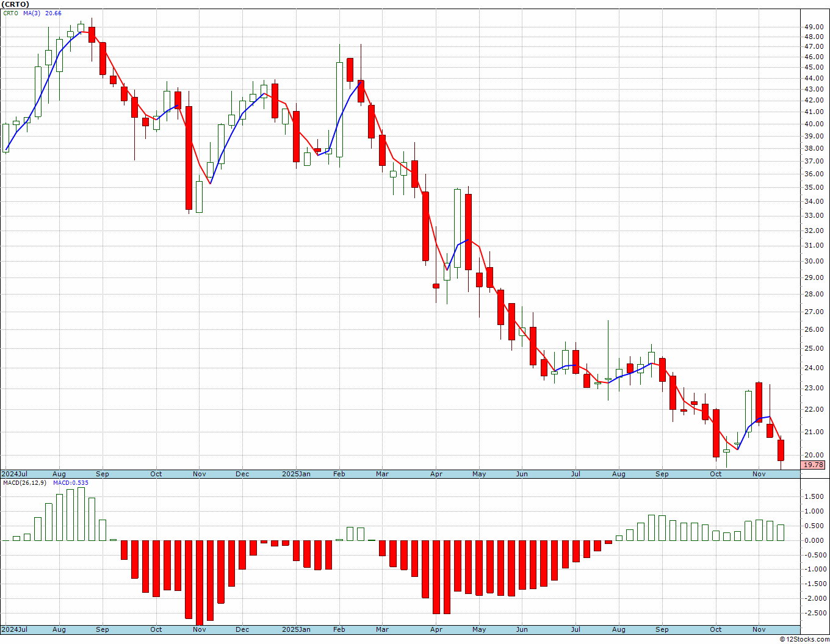Click the 31.00 price axis label
This screenshot has width=830, height=644.
814,245
